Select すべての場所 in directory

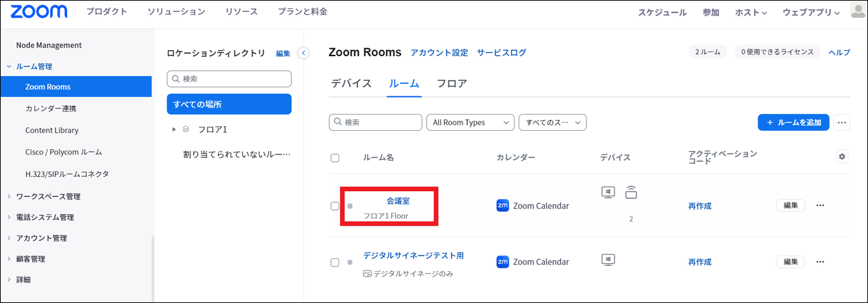point(229,104)
